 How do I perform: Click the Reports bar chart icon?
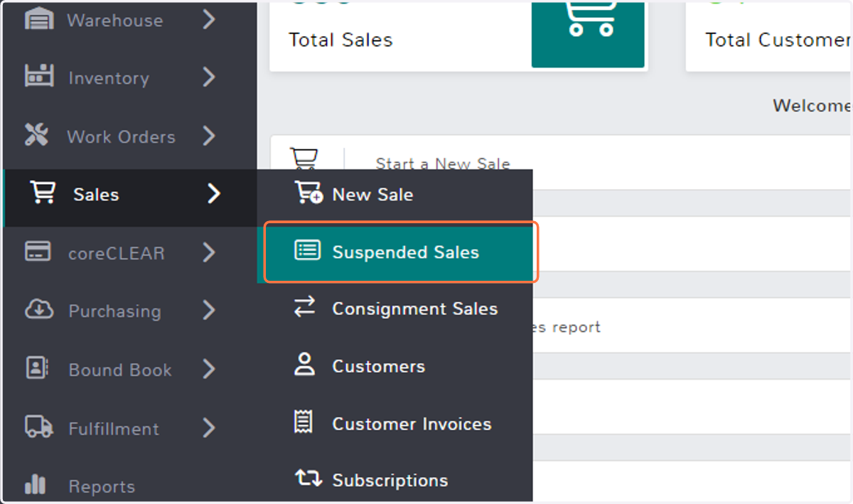point(36,485)
